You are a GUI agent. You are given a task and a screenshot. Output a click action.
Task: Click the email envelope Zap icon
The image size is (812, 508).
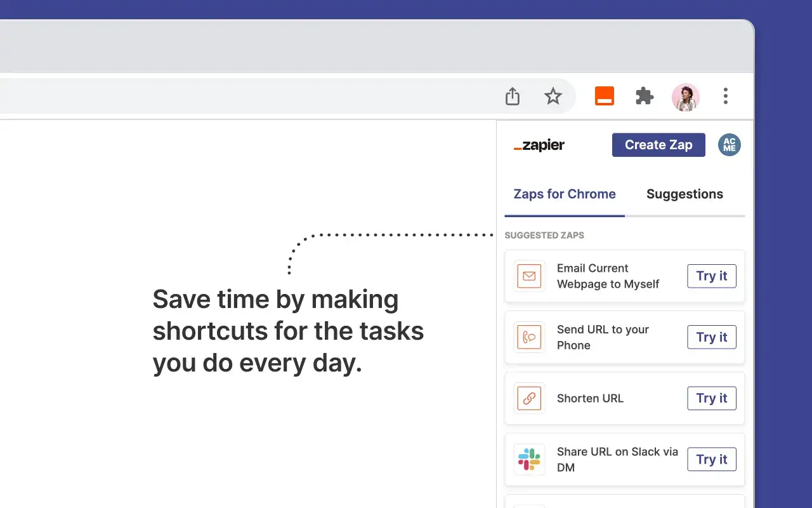(x=529, y=276)
